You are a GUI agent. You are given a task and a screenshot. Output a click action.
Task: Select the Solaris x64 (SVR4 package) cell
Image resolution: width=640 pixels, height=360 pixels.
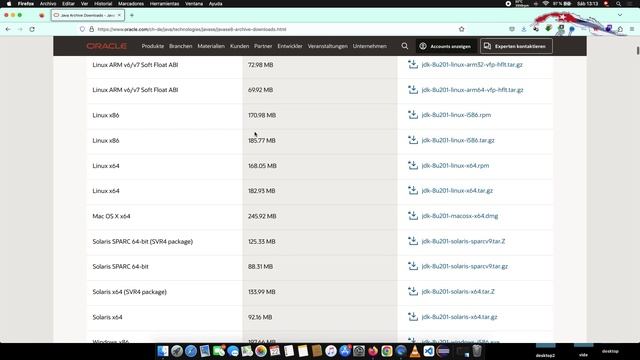pos(164,292)
